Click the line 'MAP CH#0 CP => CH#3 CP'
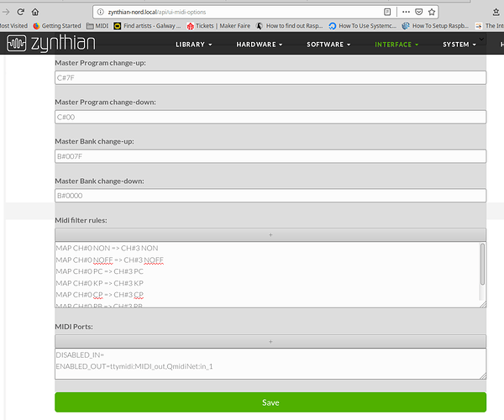504x420 pixels. (100, 295)
